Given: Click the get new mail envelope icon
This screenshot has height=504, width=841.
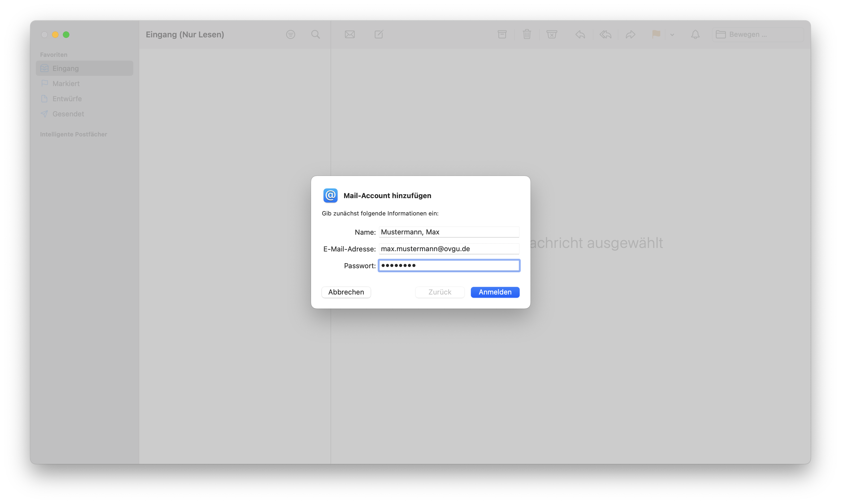Looking at the screenshot, I should click(350, 34).
